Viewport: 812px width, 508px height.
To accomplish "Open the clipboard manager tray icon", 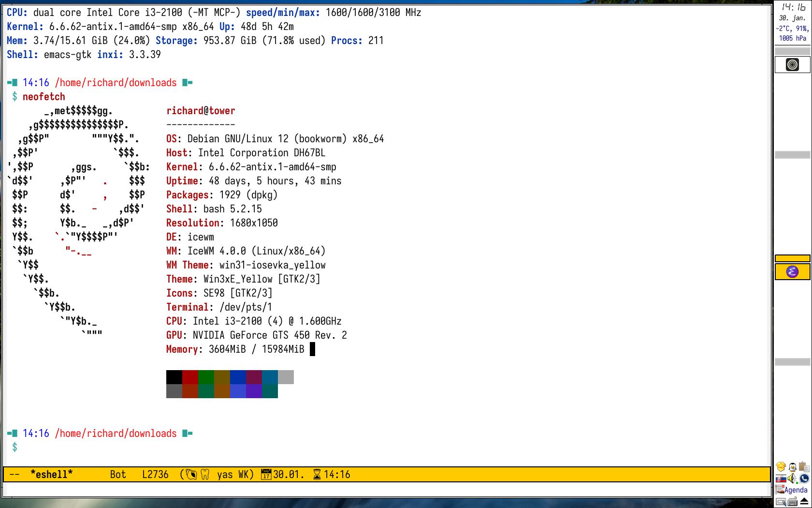I will click(x=804, y=467).
